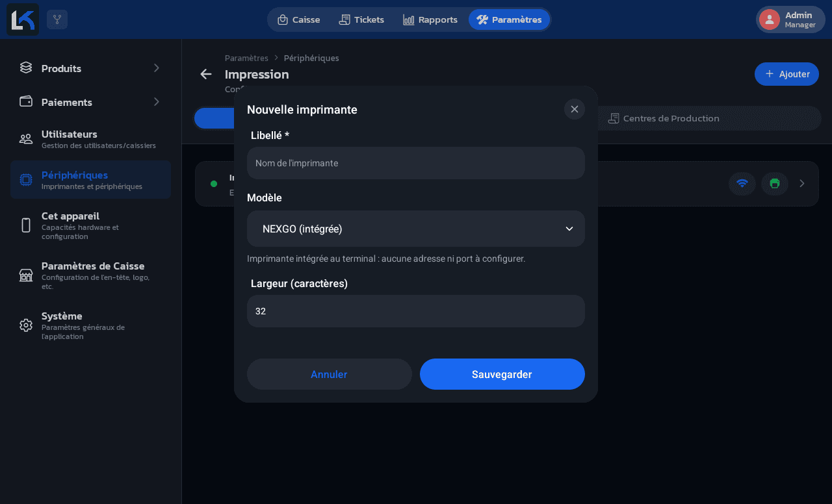Click the Sauvegarder button

pos(502,374)
